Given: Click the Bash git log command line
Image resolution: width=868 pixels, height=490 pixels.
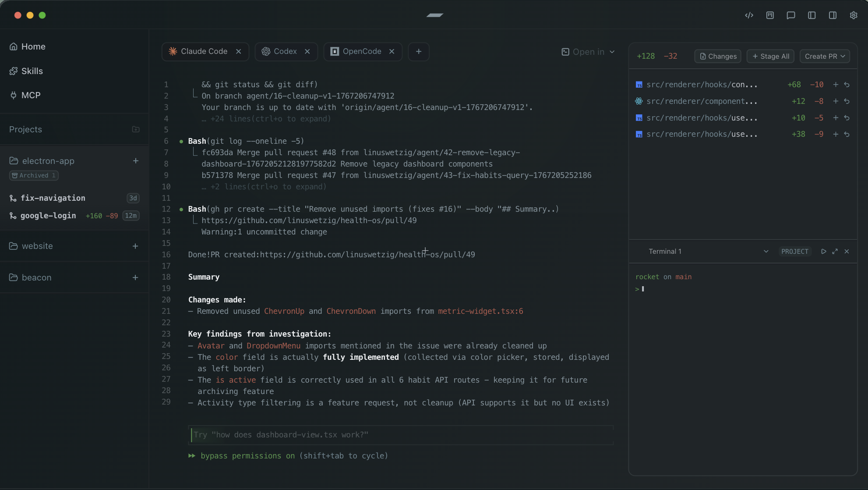Looking at the screenshot, I should [246, 141].
